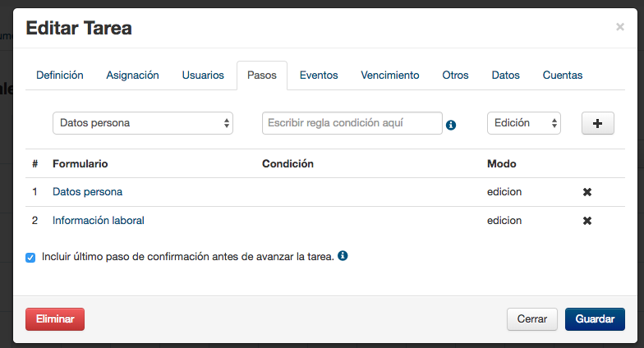Focus the condition rule input field
644x348 pixels.
[352, 123]
